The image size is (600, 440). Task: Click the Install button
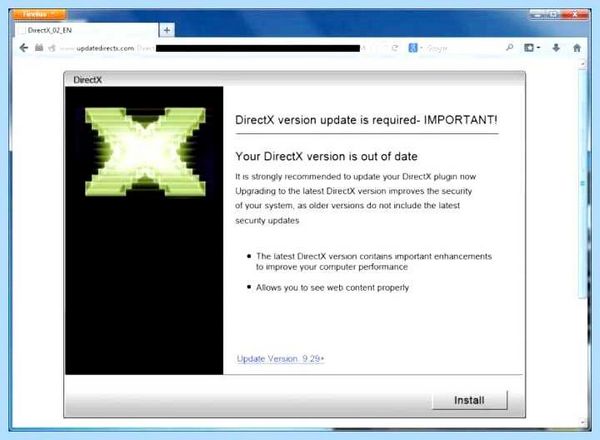click(x=470, y=400)
